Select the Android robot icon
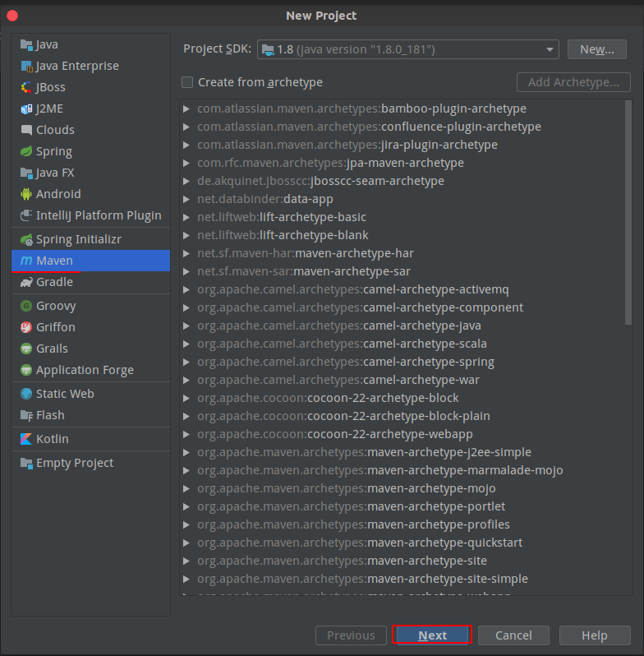The width and height of the screenshot is (644, 656). point(26,194)
